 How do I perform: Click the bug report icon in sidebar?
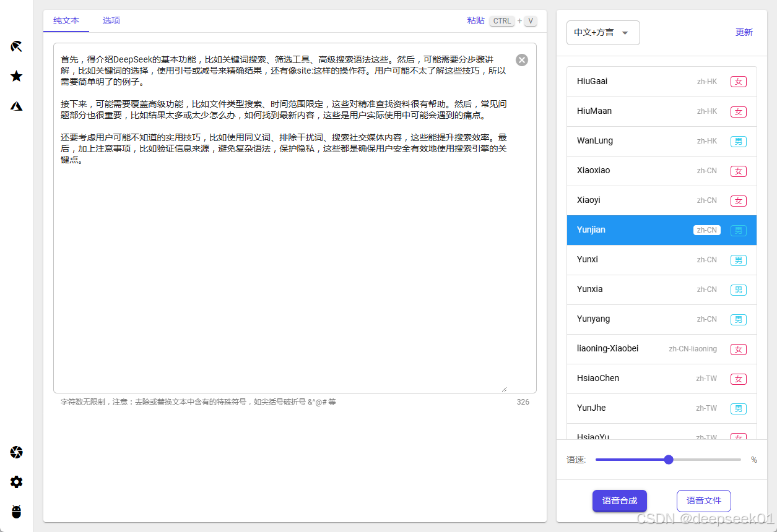tap(17, 512)
